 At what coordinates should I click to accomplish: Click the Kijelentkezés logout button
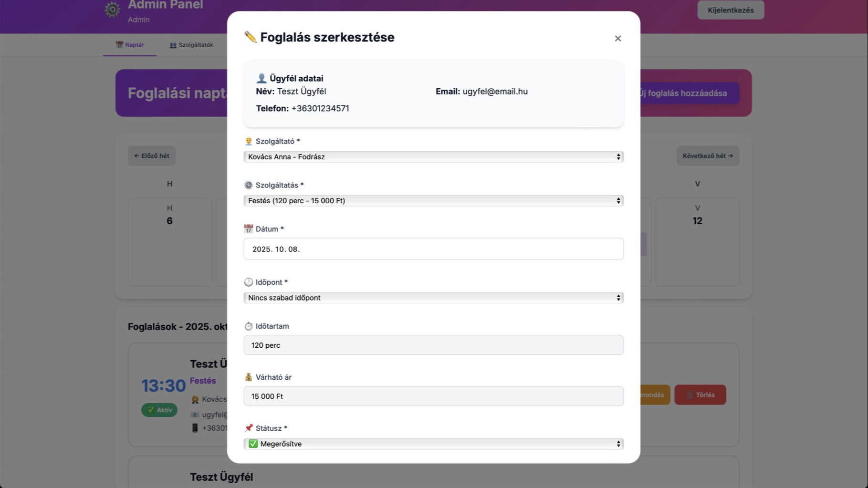pos(731,10)
